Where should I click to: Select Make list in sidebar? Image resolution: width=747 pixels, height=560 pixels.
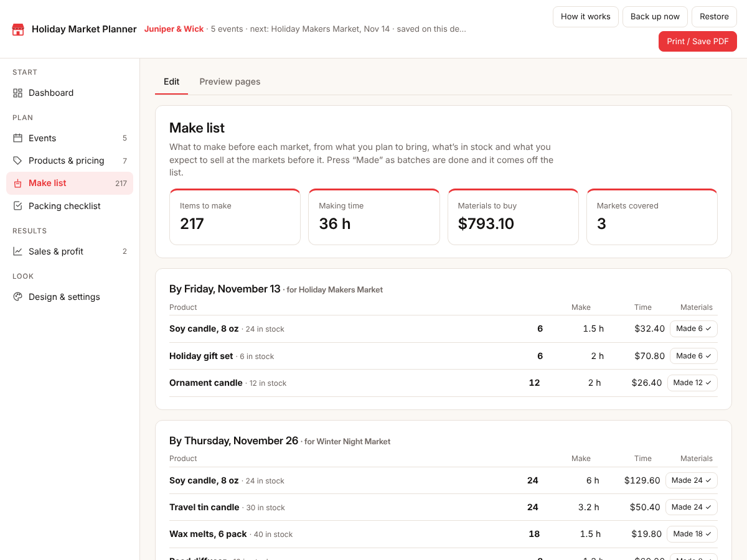pyautogui.click(x=70, y=183)
